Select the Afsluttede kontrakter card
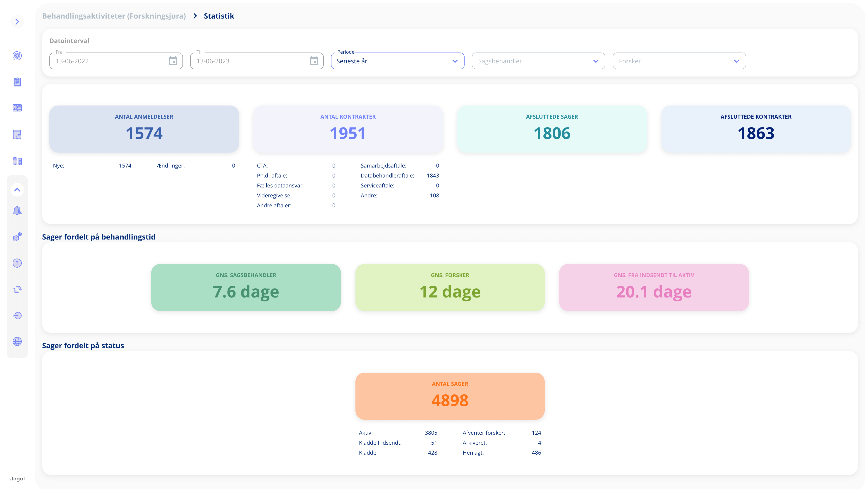 [x=756, y=129]
